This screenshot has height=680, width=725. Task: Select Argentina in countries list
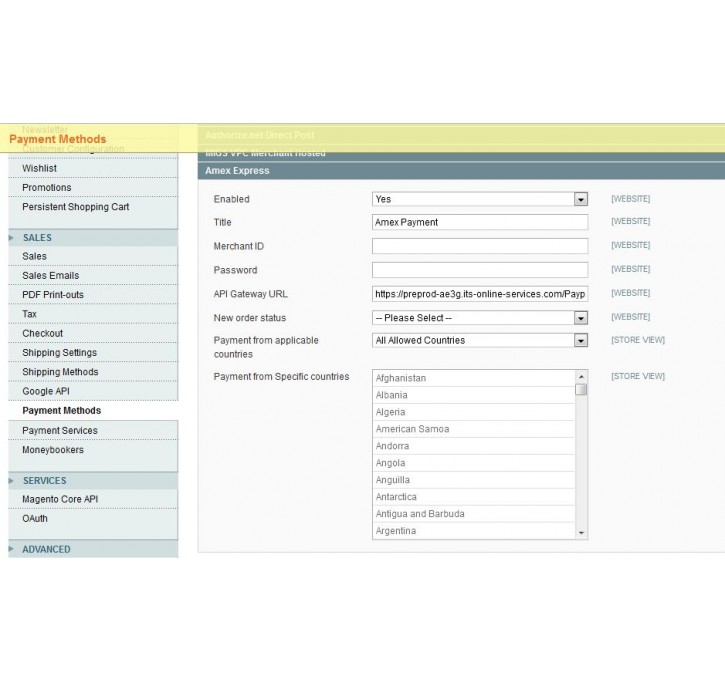pyautogui.click(x=473, y=531)
